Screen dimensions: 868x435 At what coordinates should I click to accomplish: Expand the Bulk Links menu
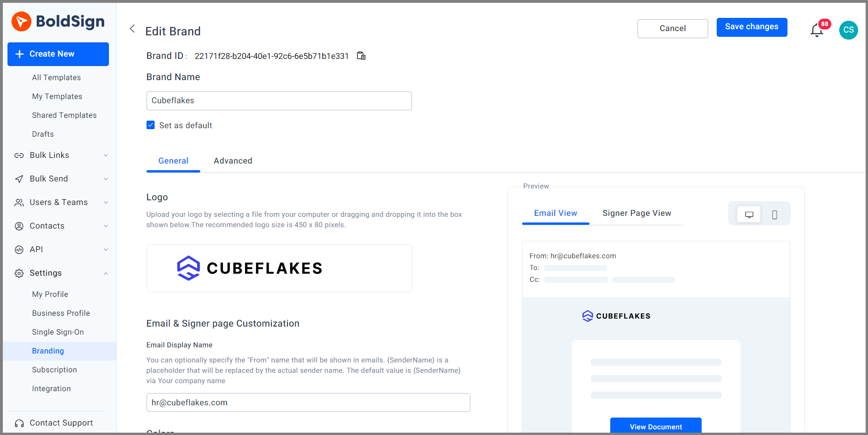pyautogui.click(x=106, y=156)
